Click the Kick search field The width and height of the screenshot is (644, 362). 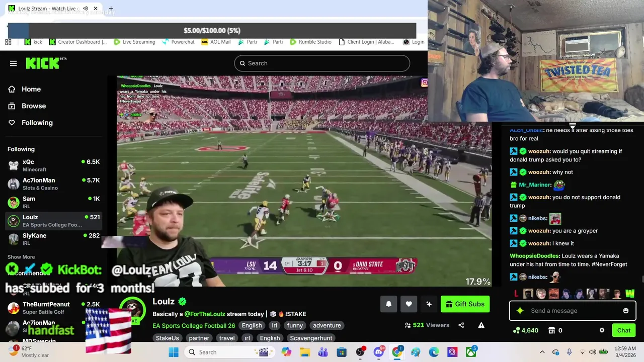pos(322,63)
